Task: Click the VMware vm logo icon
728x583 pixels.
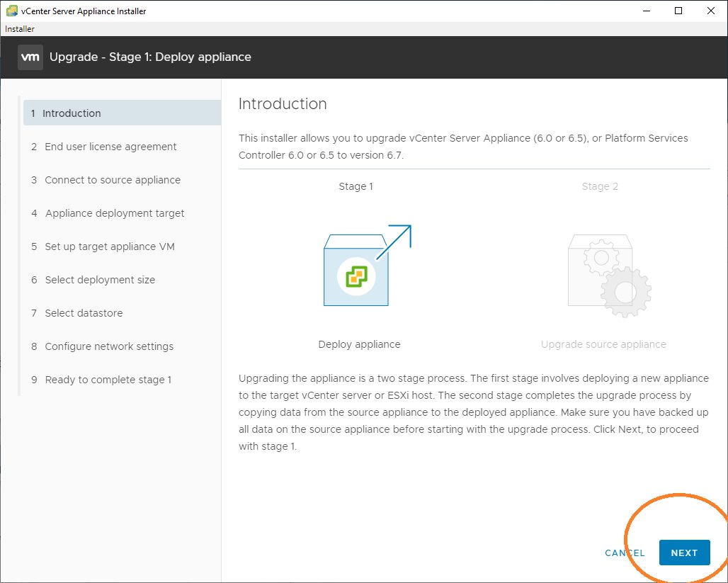Action: (x=30, y=57)
